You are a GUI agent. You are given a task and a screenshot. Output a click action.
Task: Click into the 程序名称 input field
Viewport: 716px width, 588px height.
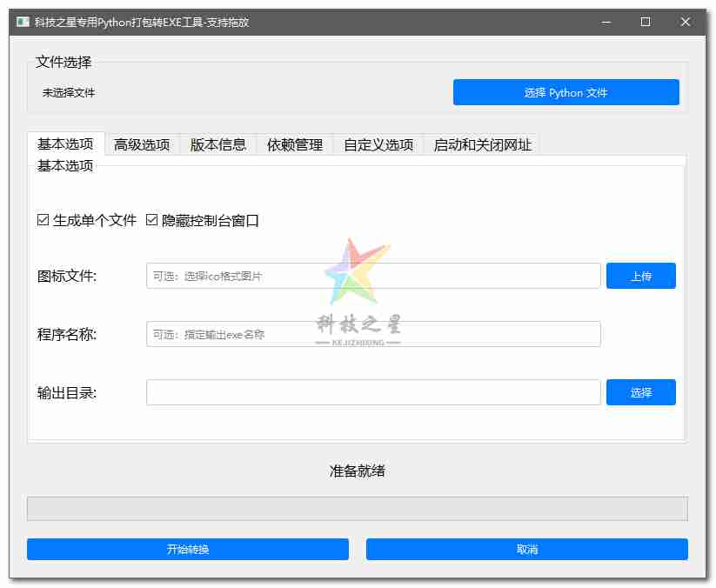coord(373,334)
